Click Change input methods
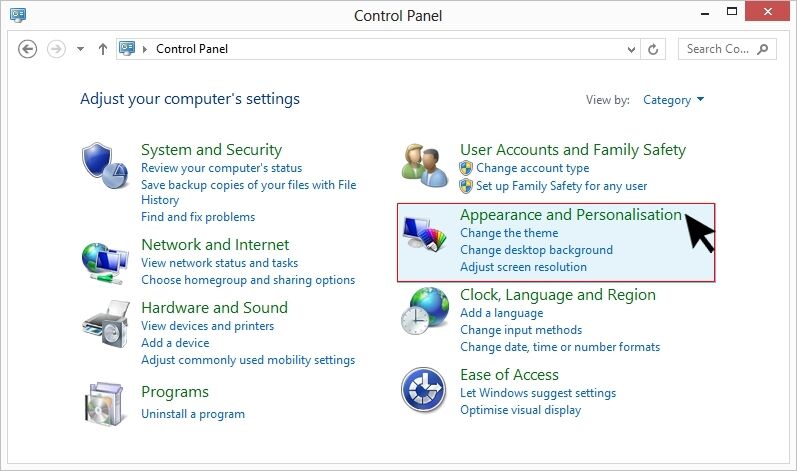This screenshot has height=471, width=797. pos(521,330)
